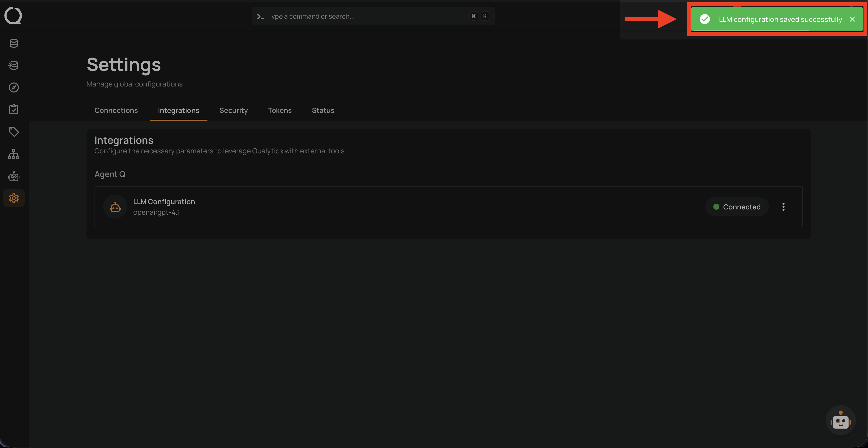Switch to the Tokens tab
The height and width of the screenshot is (448, 868).
(280, 110)
